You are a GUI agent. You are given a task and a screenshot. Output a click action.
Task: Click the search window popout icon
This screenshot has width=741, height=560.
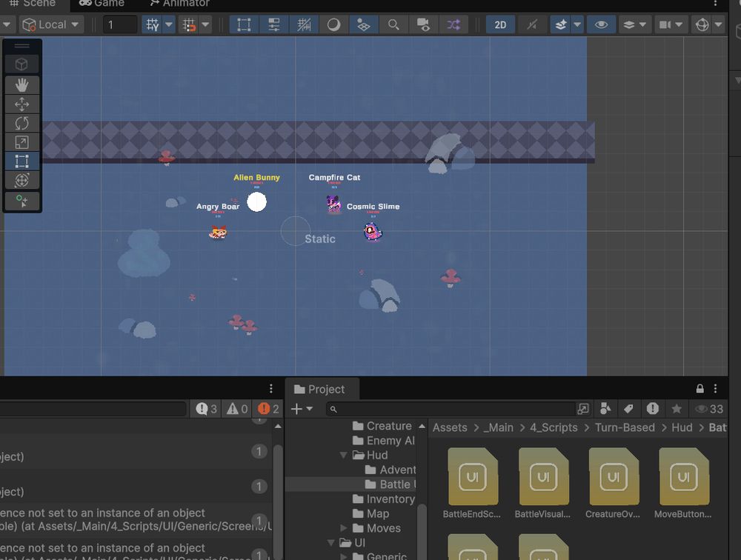point(583,409)
